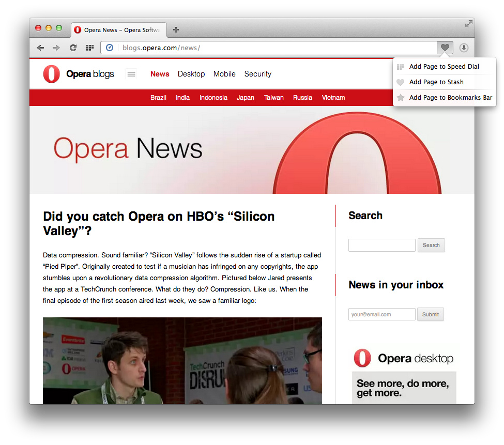The height and width of the screenshot is (445, 504).
Task: Pick Add Page to Bookmarks Bar
Action: click(x=450, y=97)
